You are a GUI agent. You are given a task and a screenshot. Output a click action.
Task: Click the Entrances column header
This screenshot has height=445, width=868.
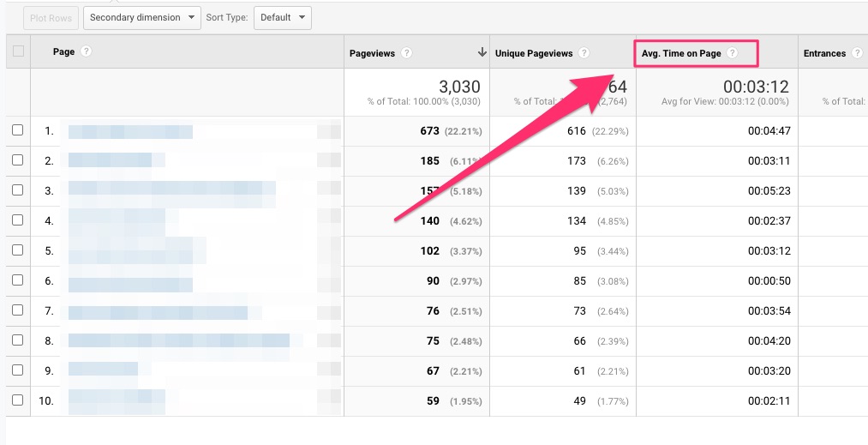[824, 53]
